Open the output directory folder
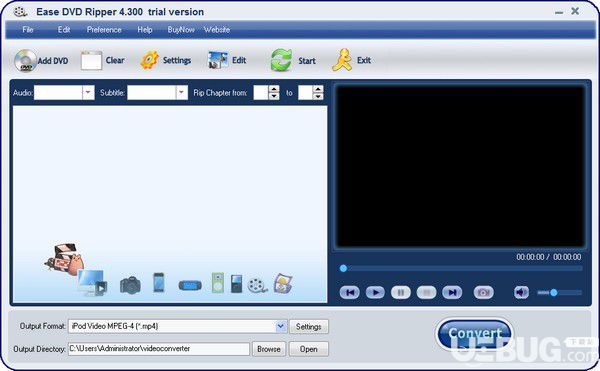Image resolution: width=600 pixels, height=371 pixels. [x=308, y=349]
